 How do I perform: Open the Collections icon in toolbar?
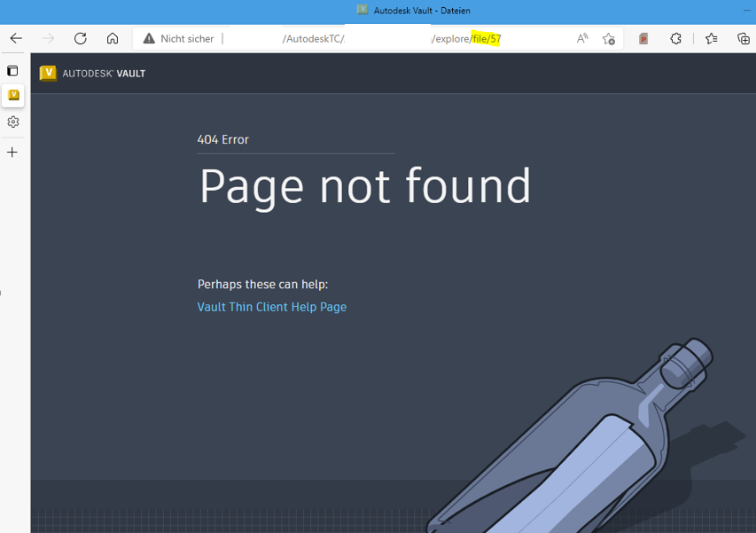744,38
